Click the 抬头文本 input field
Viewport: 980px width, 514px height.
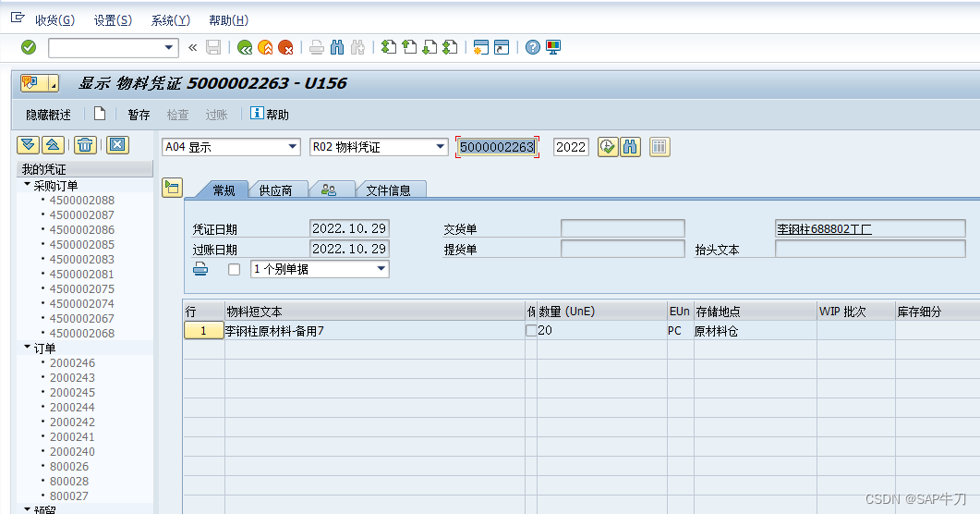tap(870, 249)
